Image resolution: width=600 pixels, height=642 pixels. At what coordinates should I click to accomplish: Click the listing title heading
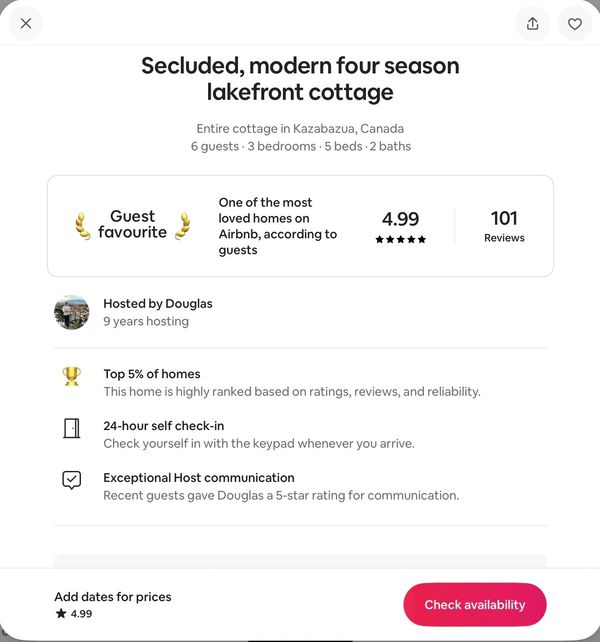pos(300,79)
